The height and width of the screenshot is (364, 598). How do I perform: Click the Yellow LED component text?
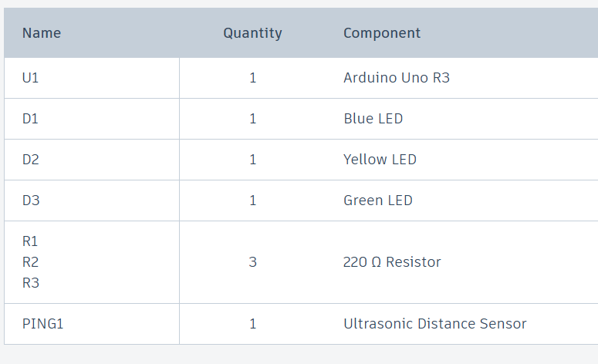[x=380, y=160]
